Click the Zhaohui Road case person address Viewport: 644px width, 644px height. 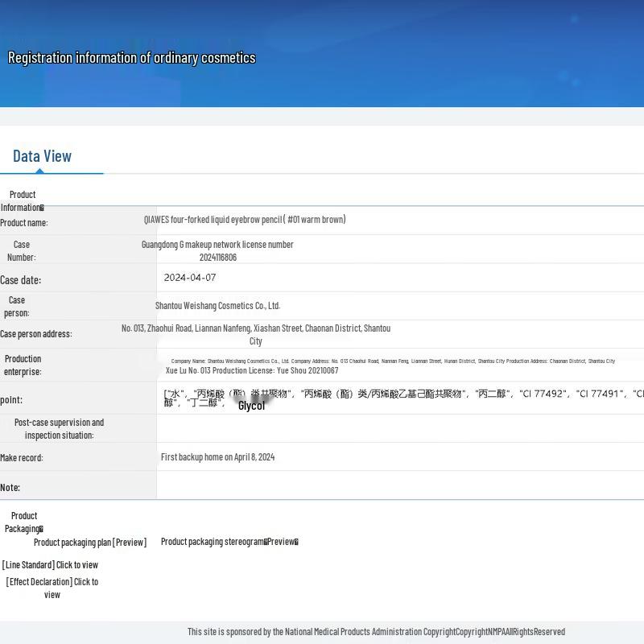click(x=256, y=328)
